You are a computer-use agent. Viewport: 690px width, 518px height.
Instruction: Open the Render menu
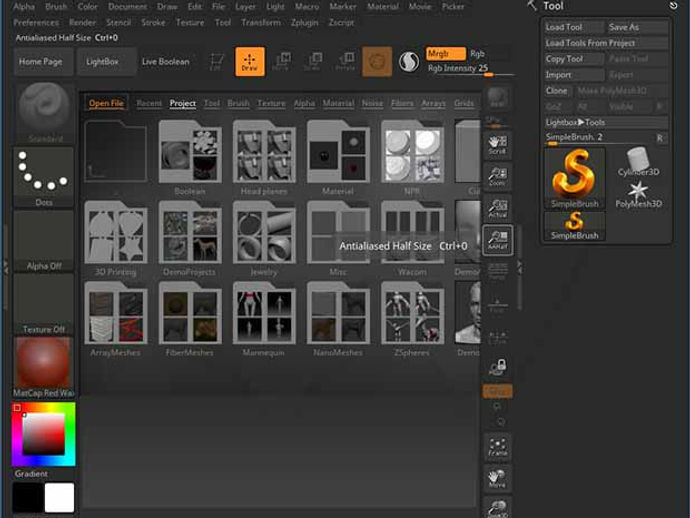[x=82, y=22]
